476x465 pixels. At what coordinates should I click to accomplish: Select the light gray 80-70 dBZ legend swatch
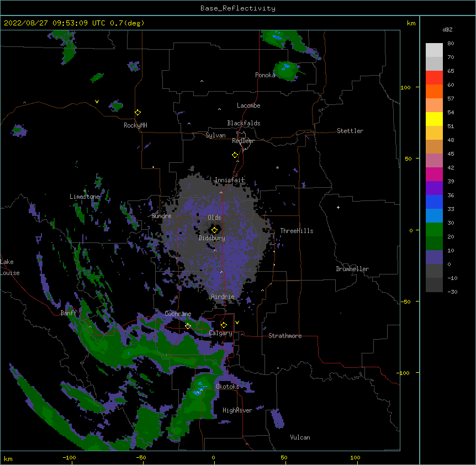point(434,50)
